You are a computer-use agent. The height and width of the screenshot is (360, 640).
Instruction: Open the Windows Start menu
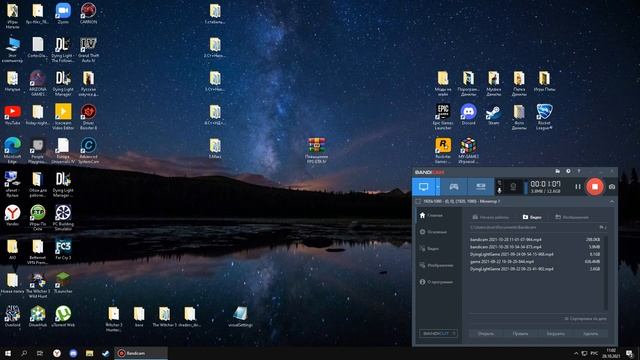tap(8, 353)
